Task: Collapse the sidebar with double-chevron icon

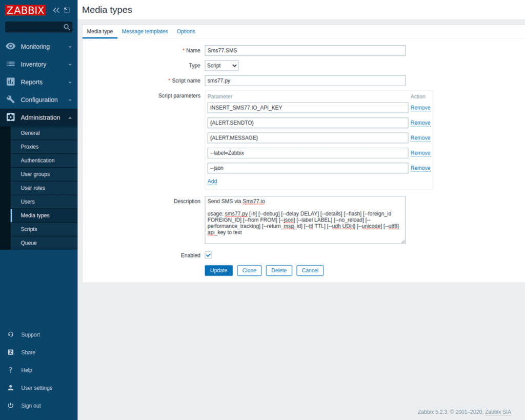Action: (x=55, y=10)
